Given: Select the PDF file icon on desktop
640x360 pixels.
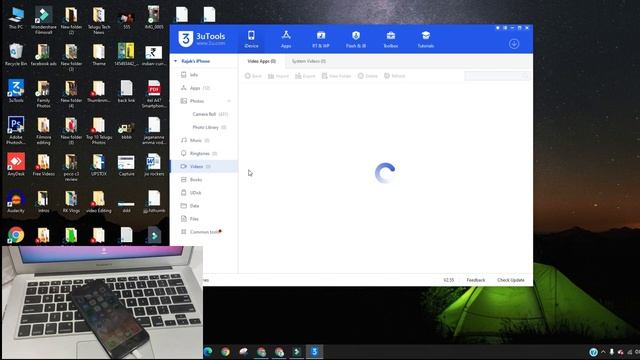Looking at the screenshot, I should tap(154, 94).
